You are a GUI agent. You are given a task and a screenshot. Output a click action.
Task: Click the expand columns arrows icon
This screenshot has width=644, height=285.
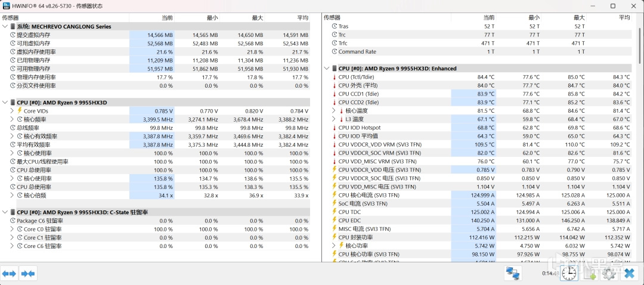10,274
